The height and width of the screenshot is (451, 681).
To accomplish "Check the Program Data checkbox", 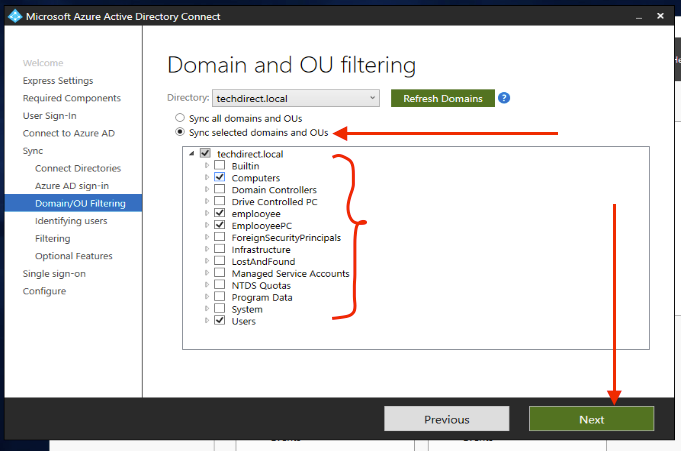I will 220,296.
